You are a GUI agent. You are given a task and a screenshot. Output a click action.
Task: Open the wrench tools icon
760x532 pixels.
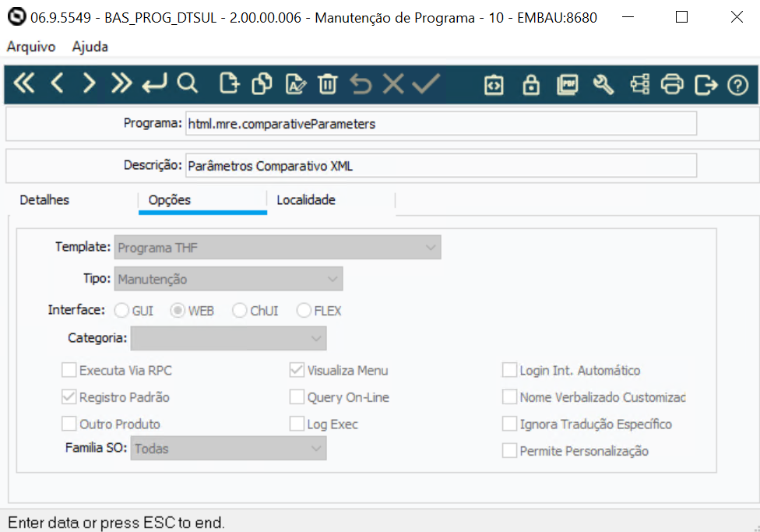pyautogui.click(x=603, y=85)
